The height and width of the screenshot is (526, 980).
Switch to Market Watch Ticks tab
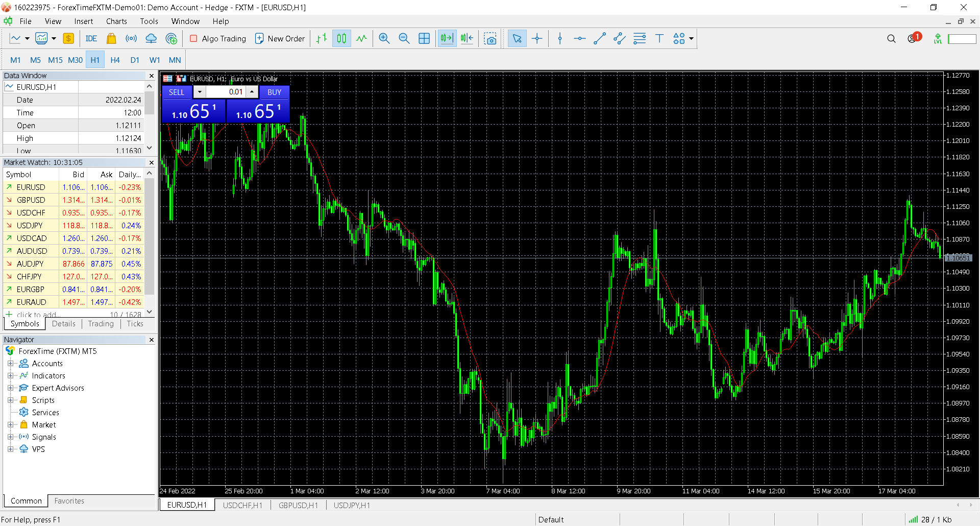pos(135,324)
